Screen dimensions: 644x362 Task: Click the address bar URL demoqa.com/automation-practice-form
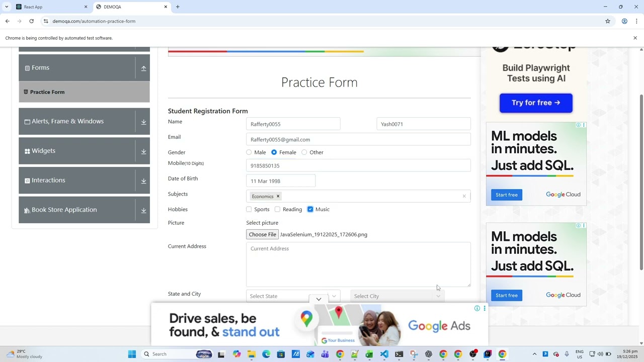(94, 21)
